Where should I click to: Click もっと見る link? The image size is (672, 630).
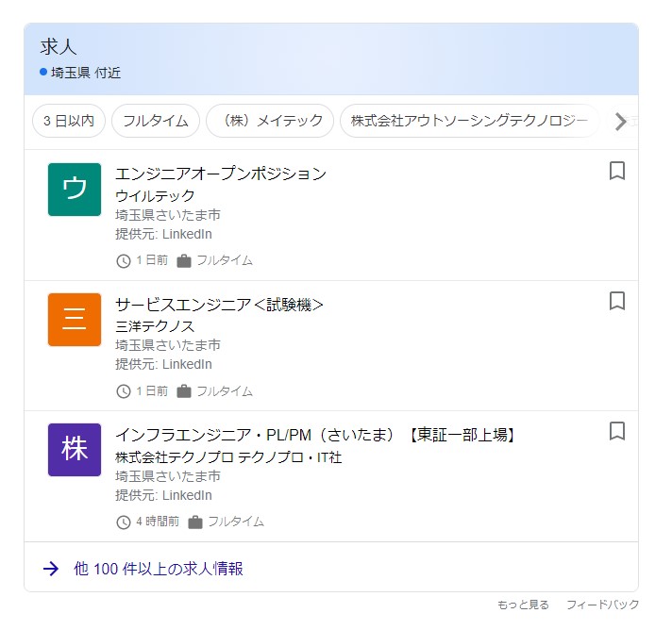523,605
